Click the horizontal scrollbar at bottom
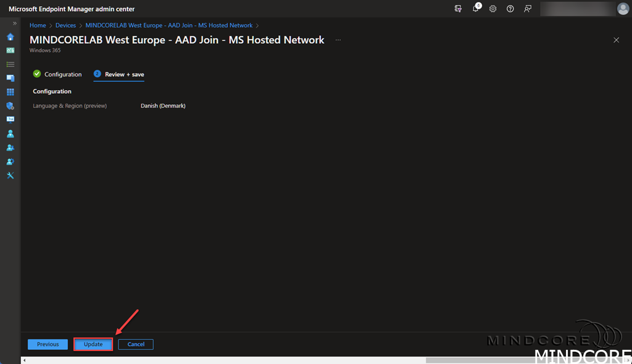The height and width of the screenshot is (364, 632). tap(494, 360)
